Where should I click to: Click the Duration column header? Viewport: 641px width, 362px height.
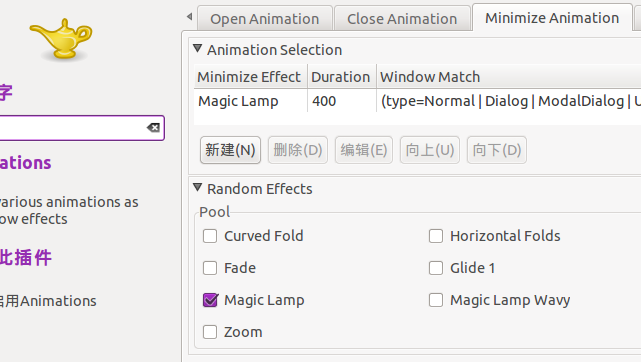(341, 77)
